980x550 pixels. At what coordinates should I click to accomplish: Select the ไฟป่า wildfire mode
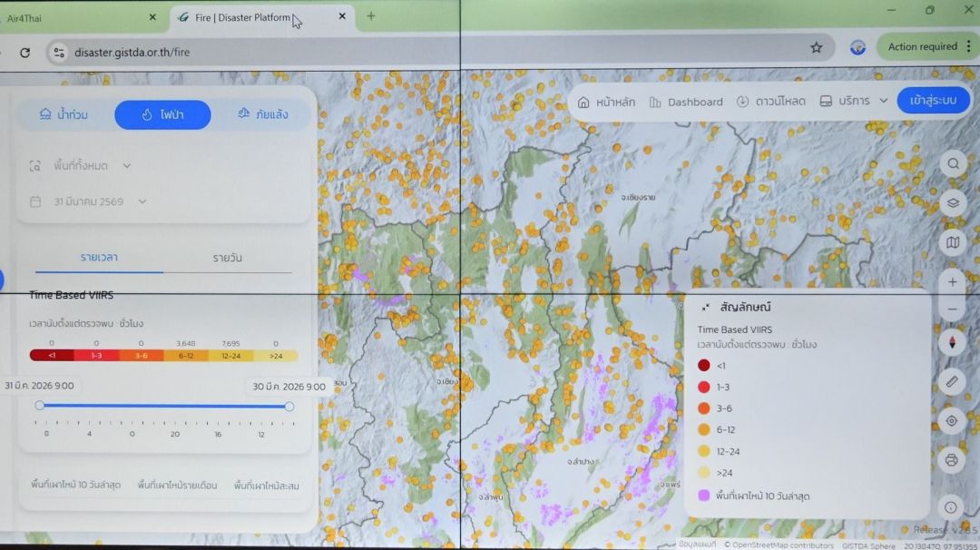(x=162, y=114)
